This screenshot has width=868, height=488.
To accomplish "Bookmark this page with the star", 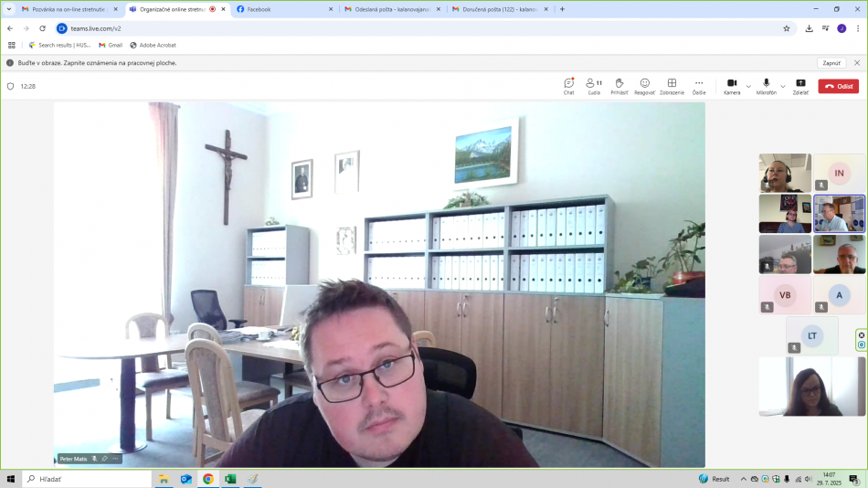I will [x=786, y=28].
